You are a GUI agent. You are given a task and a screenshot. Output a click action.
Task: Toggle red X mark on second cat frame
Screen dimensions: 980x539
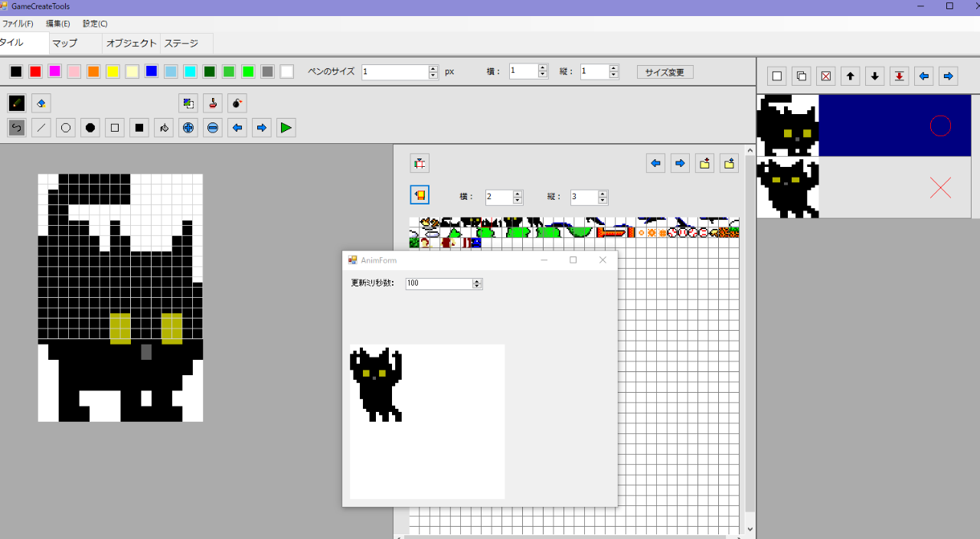940,188
